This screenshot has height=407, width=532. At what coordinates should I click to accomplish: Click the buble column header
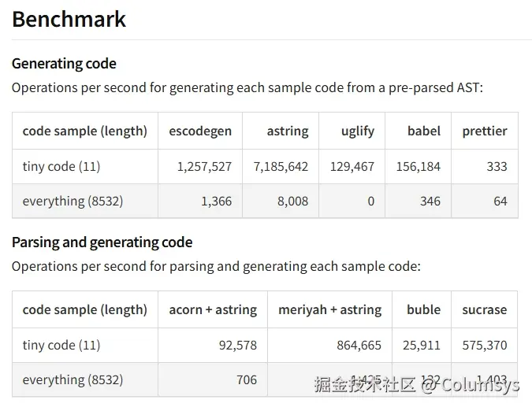coord(424,309)
